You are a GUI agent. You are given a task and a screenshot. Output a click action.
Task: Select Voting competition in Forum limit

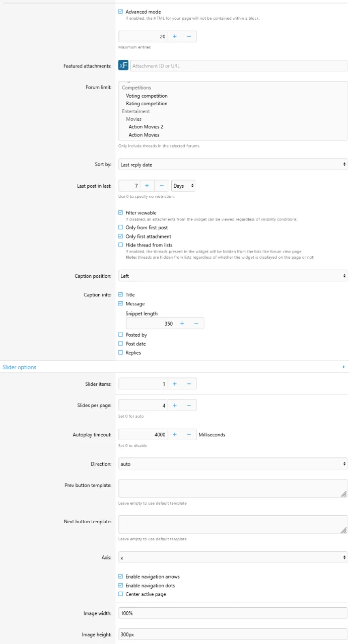coord(147,96)
